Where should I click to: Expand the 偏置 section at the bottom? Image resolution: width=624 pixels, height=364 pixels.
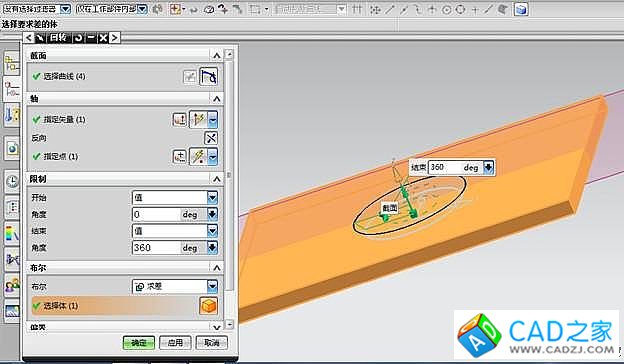point(216,327)
